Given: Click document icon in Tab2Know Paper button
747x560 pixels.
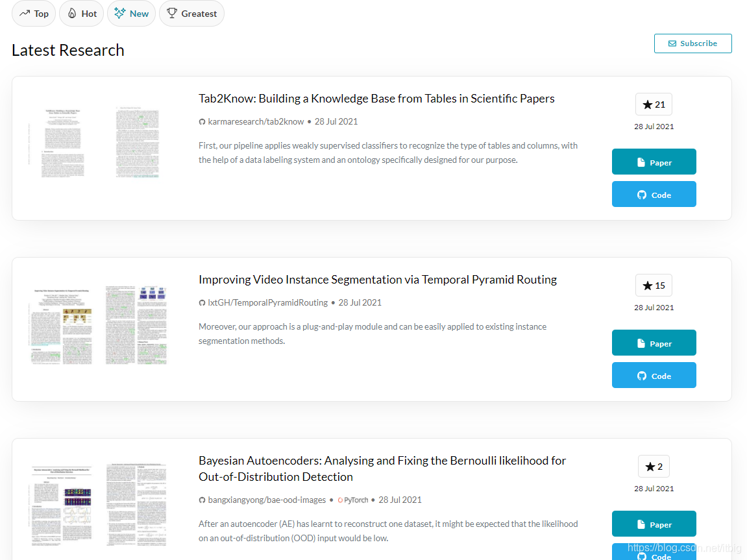Looking at the screenshot, I should [641, 162].
